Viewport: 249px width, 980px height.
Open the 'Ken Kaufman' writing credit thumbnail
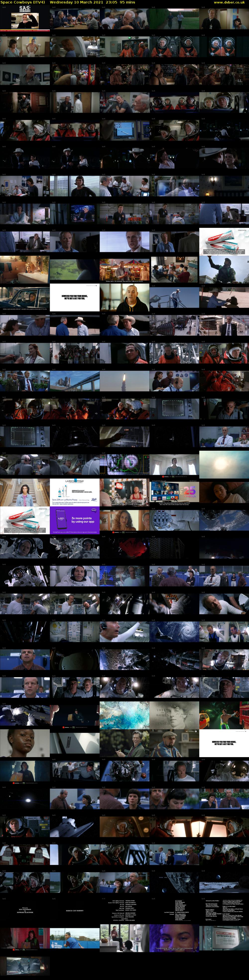click(x=25, y=911)
